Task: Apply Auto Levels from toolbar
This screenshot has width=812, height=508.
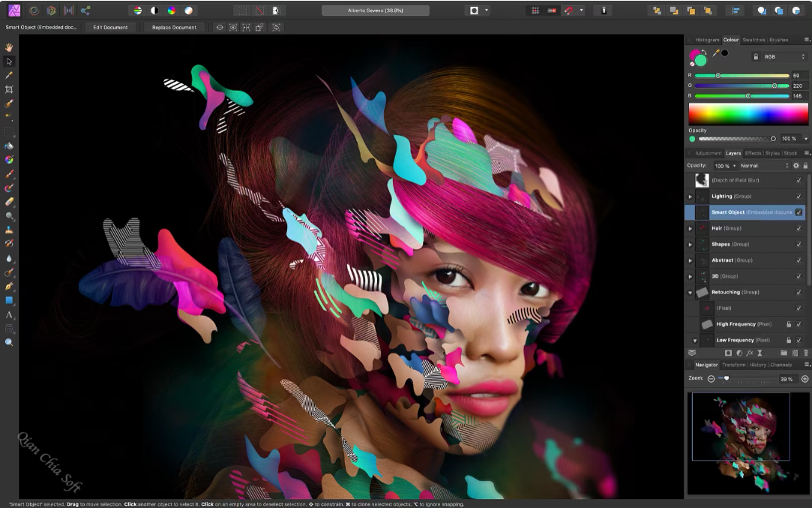Action: point(137,11)
